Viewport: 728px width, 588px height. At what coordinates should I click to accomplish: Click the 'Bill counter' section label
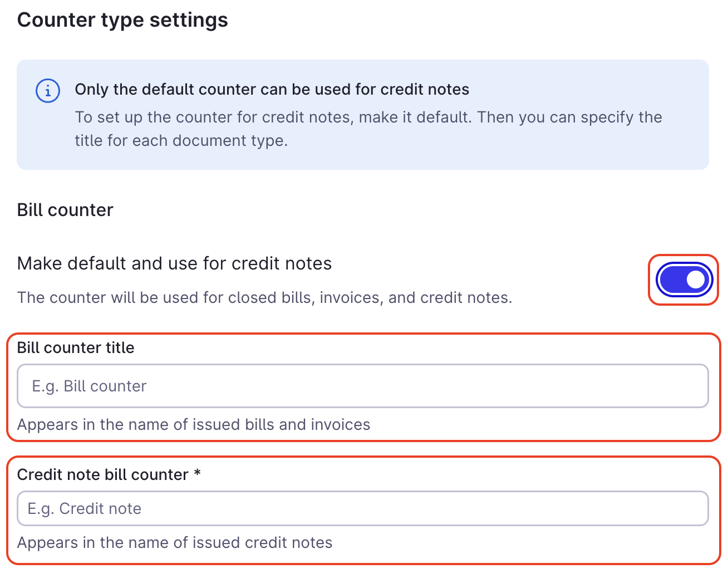pyautogui.click(x=65, y=210)
